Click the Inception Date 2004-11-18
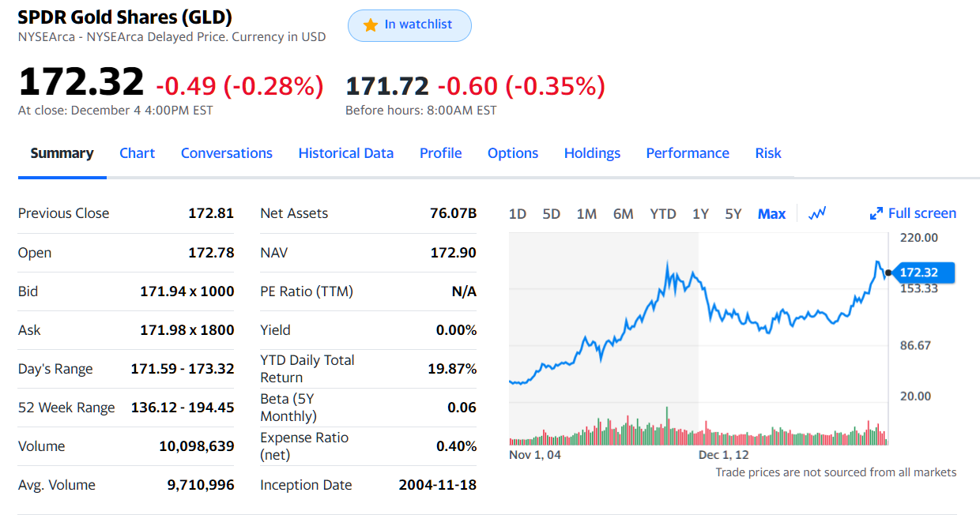Image resolution: width=980 pixels, height=515 pixels. coord(438,485)
